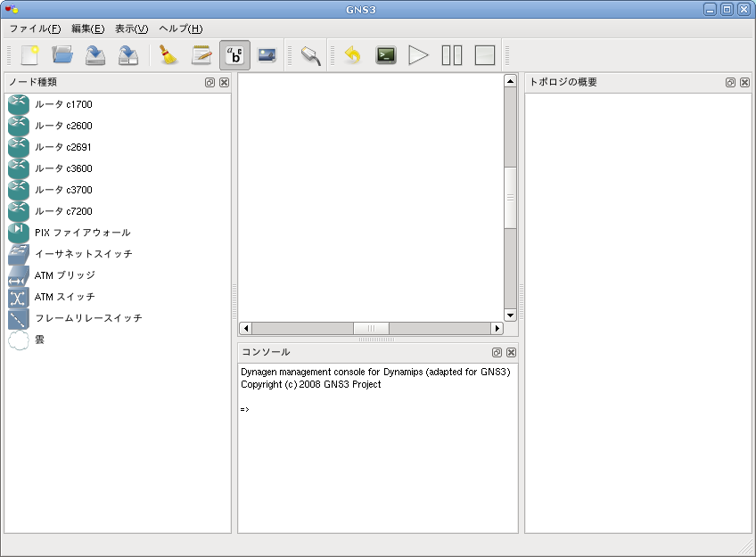Select the ATM スイッチ icon
The width and height of the screenshot is (756, 557).
click(19, 297)
